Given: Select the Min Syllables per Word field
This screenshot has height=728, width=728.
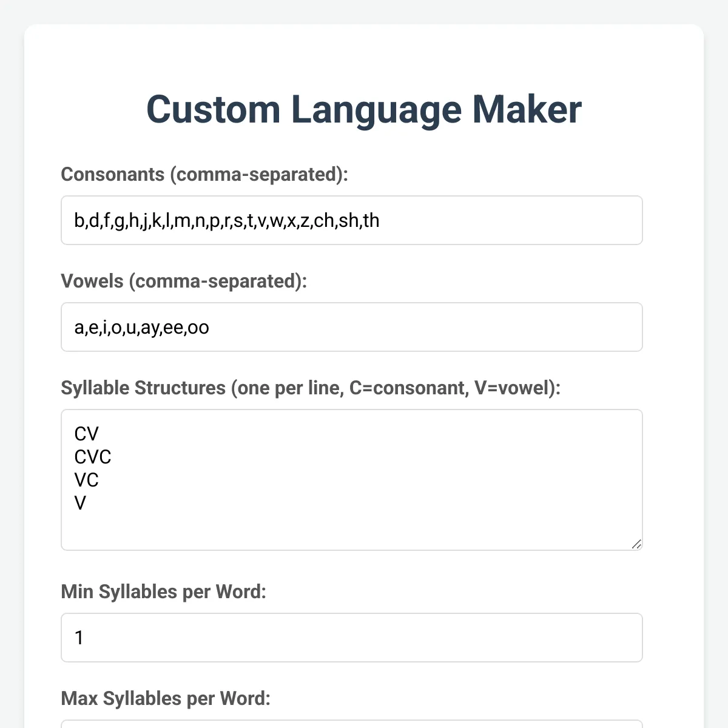Looking at the screenshot, I should coord(352,638).
